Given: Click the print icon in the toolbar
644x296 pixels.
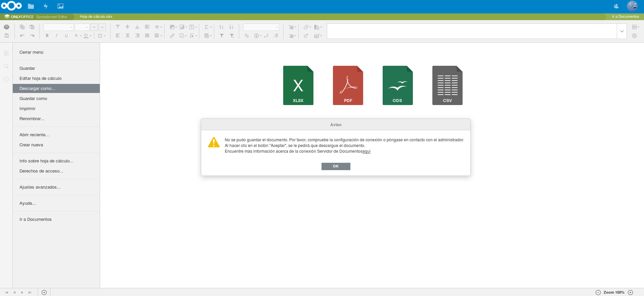Looking at the screenshot, I should (x=6, y=27).
